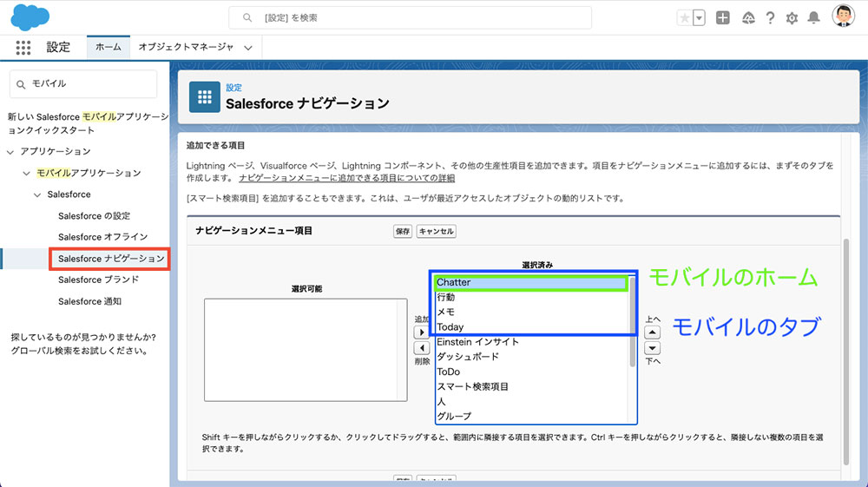The image size is (868, 487).
Task: Open the オブジェクトマネージャ tab
Action: (x=186, y=47)
